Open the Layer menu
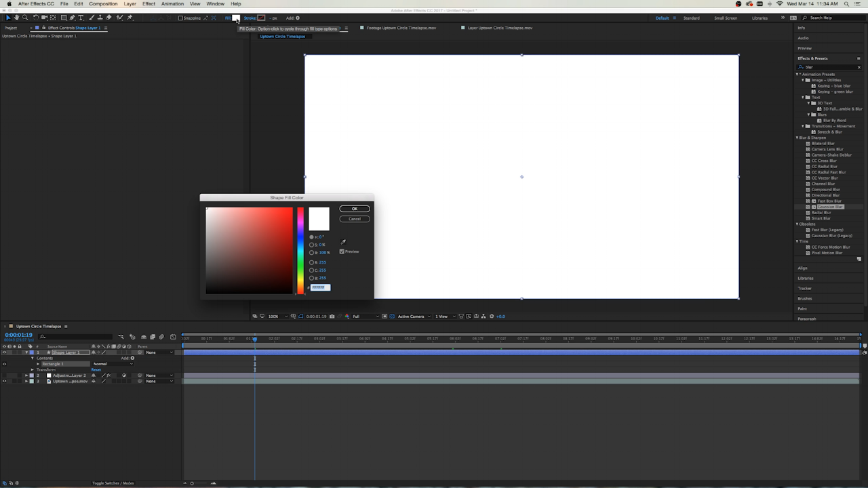Screen dimensions: 868x488 (x=130, y=3)
